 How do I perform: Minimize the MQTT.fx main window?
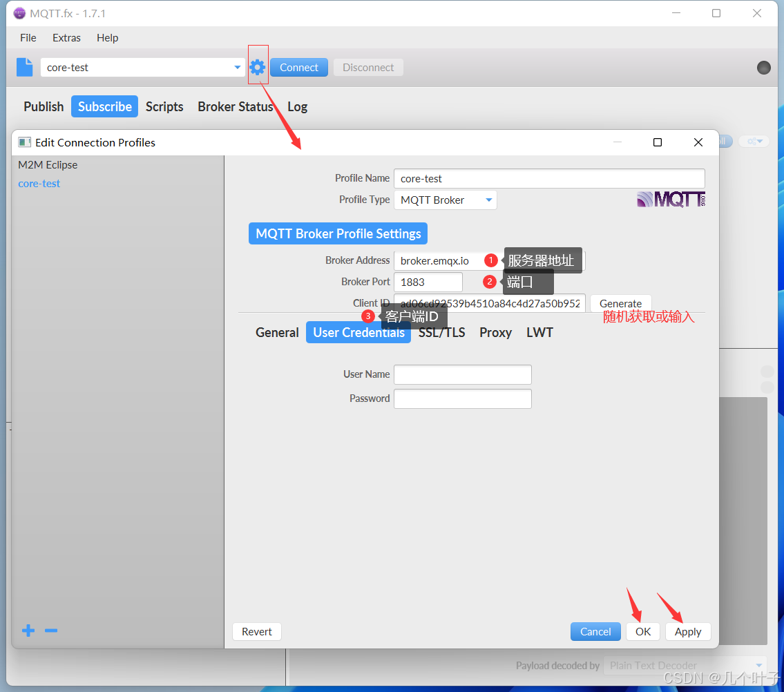676,14
